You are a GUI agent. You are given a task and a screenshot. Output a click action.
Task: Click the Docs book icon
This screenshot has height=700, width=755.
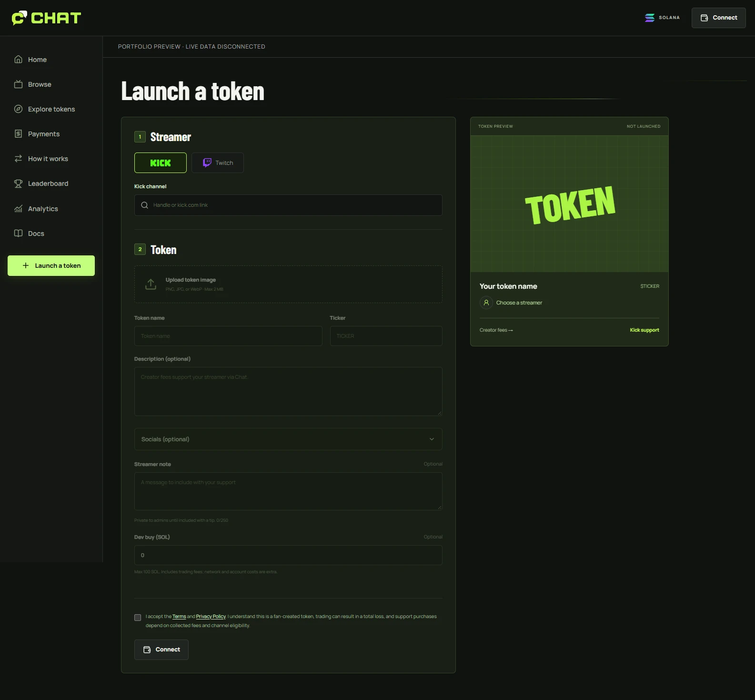[19, 233]
